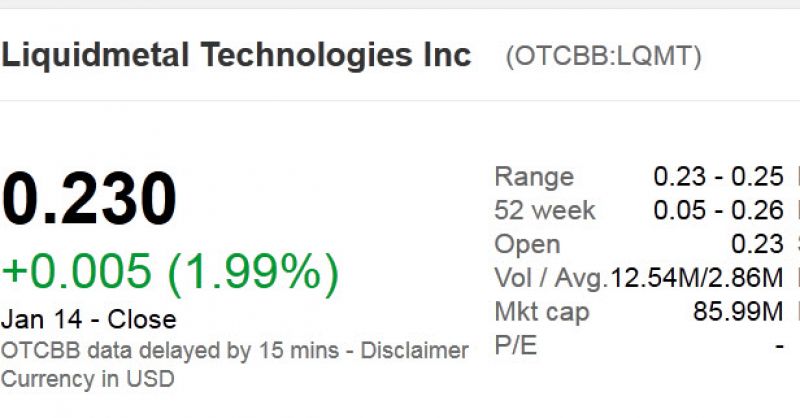The height and width of the screenshot is (418, 800).
Task: Click the Open label
Action: 527,245
